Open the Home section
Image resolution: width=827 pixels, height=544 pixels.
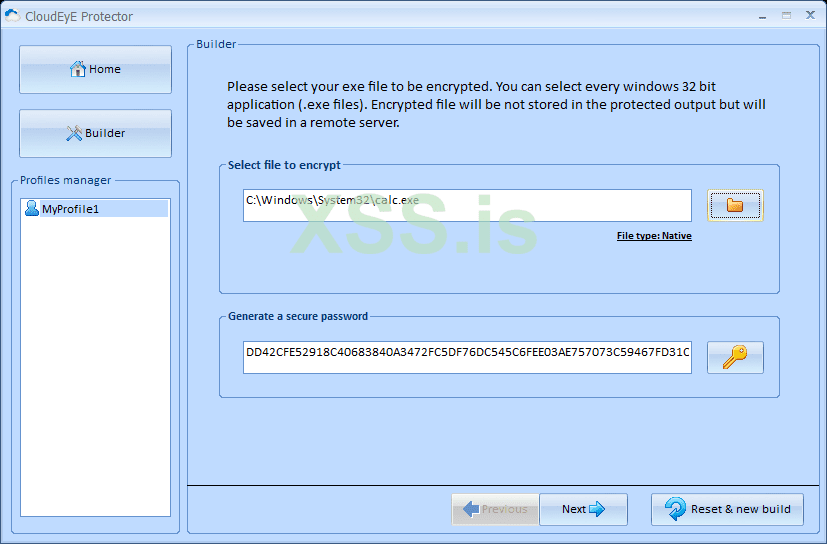(95, 69)
